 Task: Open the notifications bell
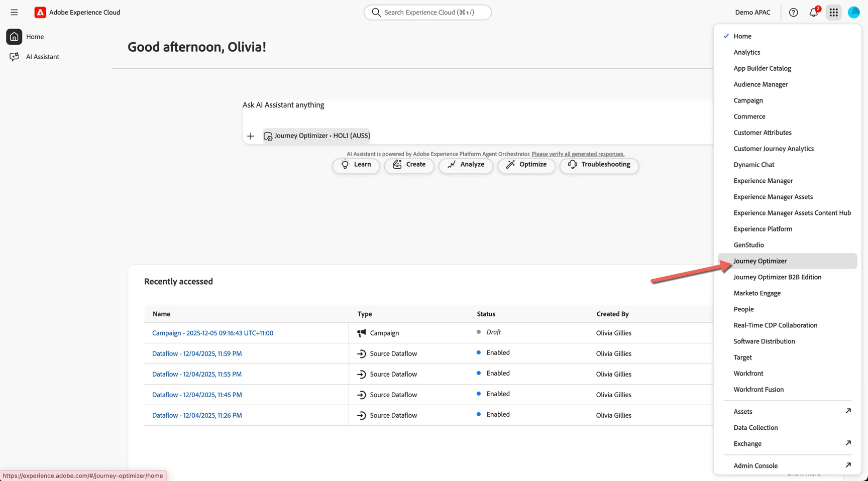click(814, 13)
